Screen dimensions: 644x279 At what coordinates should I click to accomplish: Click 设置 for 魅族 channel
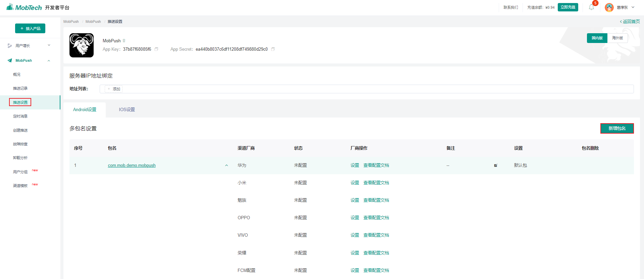click(355, 200)
